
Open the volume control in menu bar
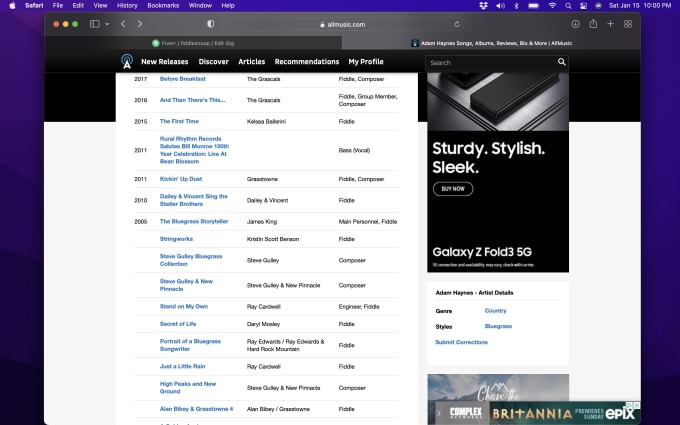[500, 6]
